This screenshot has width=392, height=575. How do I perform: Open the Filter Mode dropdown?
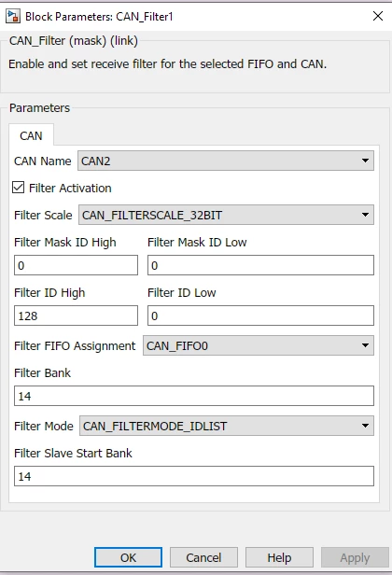[x=227, y=426]
